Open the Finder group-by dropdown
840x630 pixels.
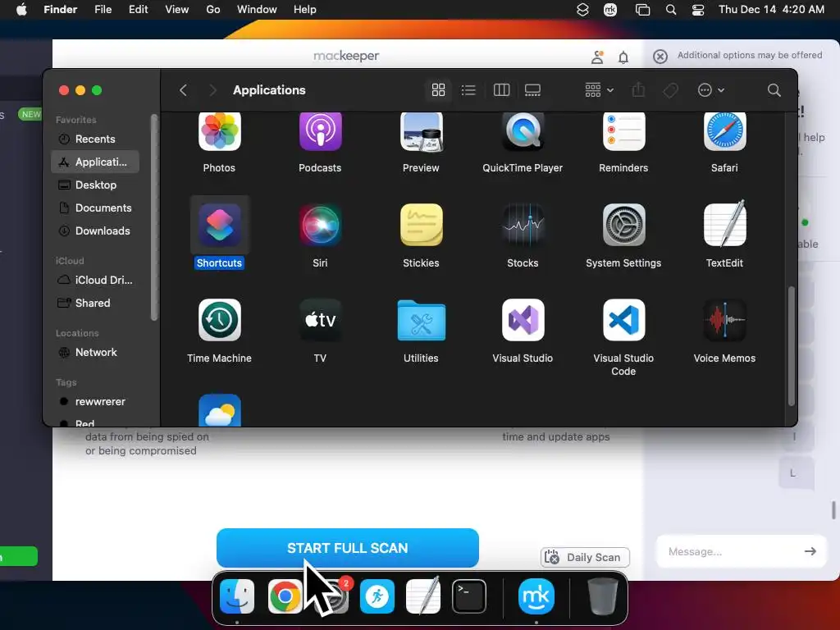[599, 90]
